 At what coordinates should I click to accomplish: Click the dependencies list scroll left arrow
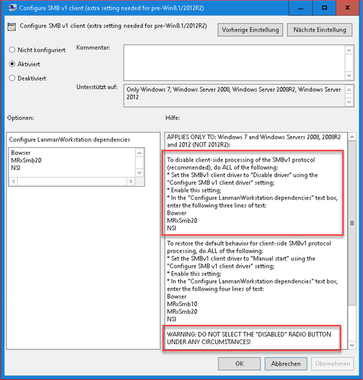point(13,182)
